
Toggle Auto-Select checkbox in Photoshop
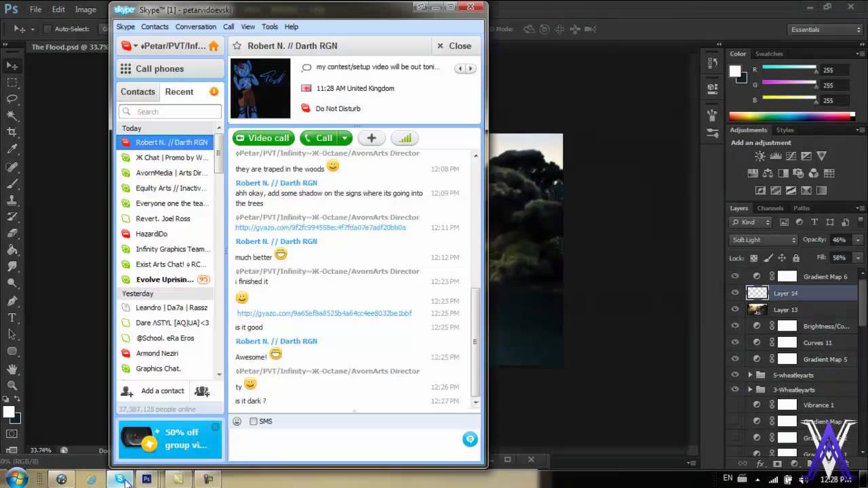coord(47,29)
